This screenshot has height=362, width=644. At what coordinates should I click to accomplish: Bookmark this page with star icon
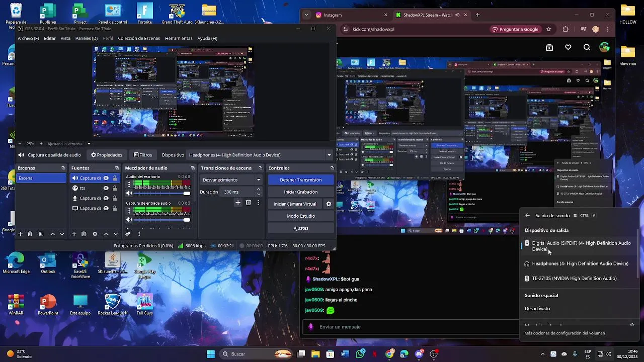[549, 29]
